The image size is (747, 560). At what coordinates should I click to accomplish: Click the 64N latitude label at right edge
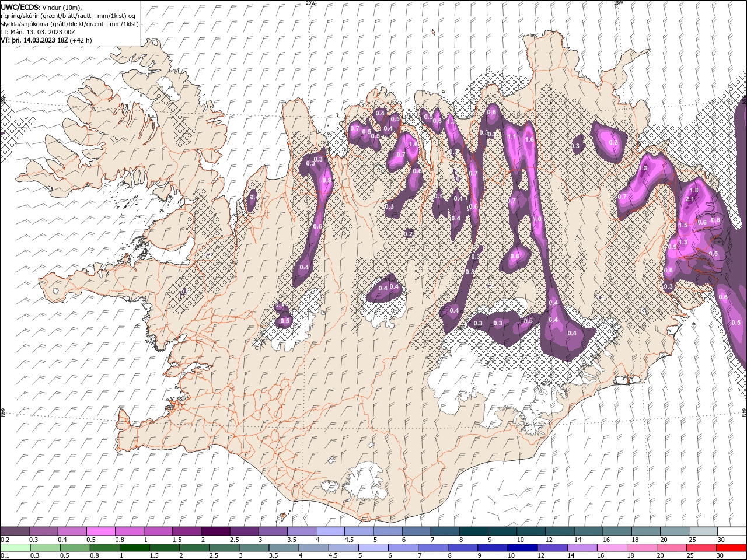(744, 412)
